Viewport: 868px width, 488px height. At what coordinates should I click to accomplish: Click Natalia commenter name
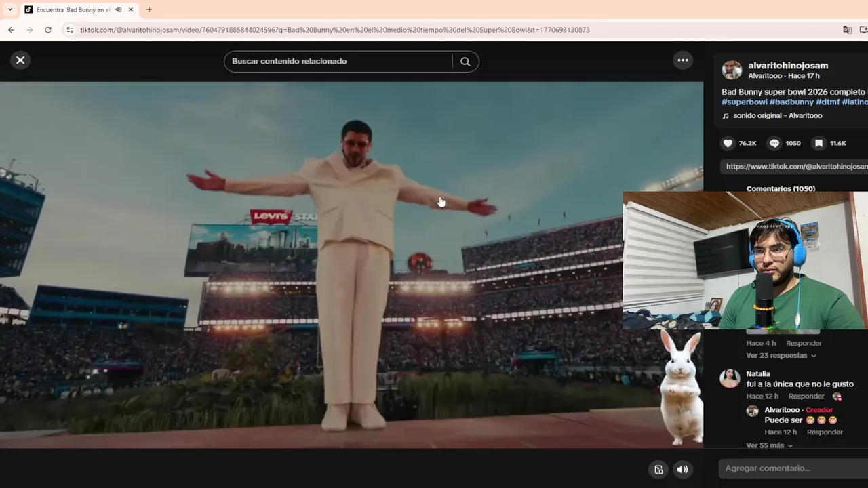point(758,374)
